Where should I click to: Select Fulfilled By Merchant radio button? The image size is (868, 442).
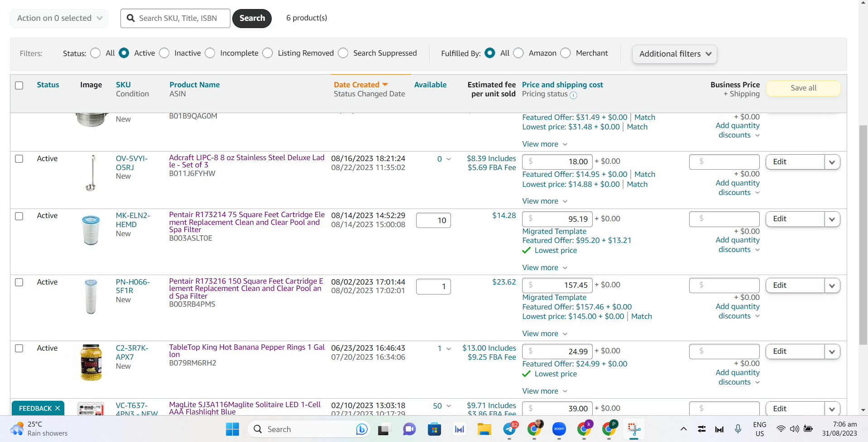coord(566,53)
